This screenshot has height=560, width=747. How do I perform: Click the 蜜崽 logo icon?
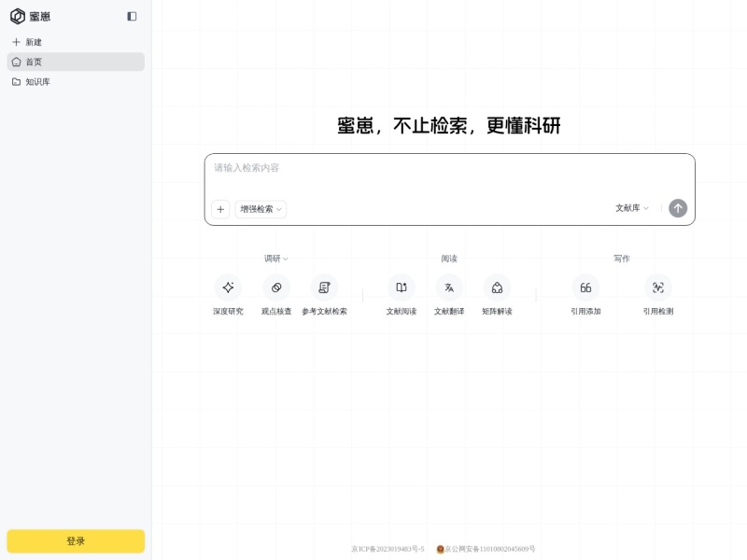click(x=18, y=16)
